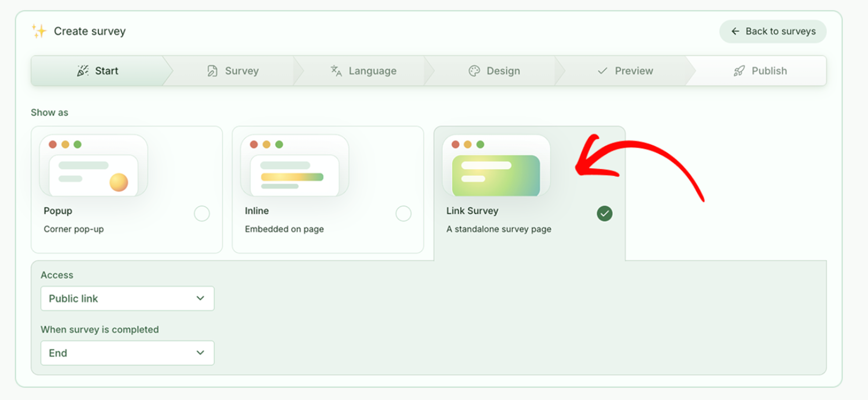Click the Link Survey preview thumbnail
The width and height of the screenshot is (868, 400).
pyautogui.click(x=496, y=165)
